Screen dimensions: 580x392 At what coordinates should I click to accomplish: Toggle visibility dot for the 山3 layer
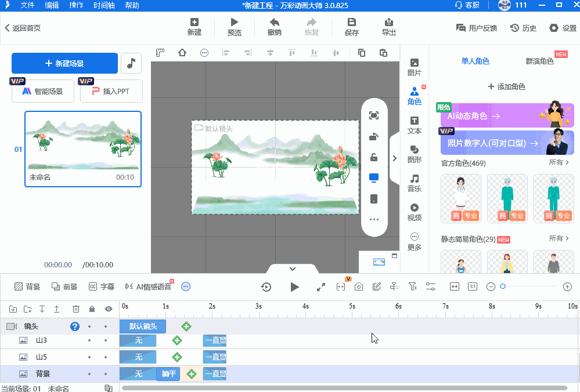click(x=106, y=341)
